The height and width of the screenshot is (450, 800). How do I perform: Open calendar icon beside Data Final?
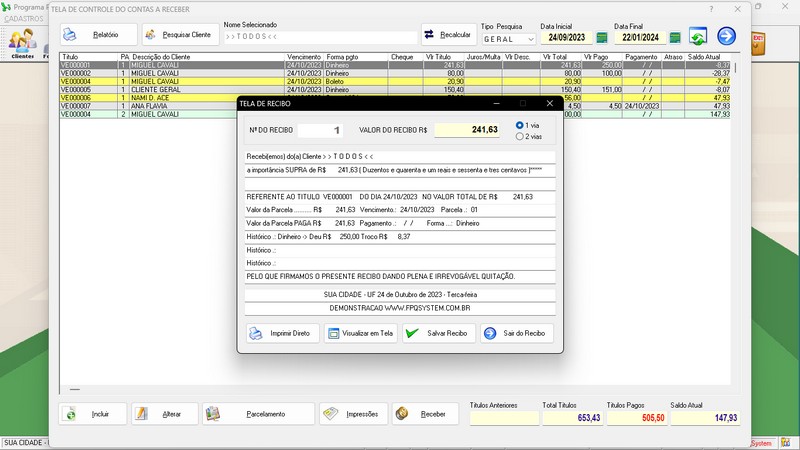point(674,38)
